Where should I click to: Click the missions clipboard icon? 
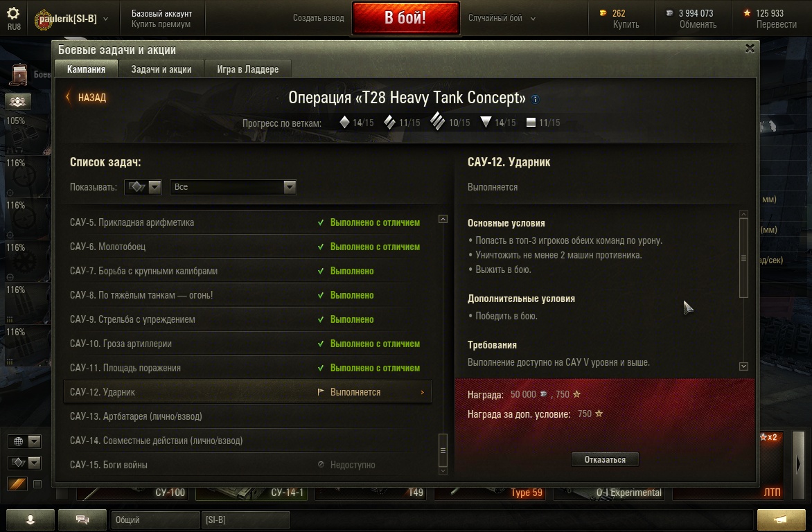tap(19, 74)
